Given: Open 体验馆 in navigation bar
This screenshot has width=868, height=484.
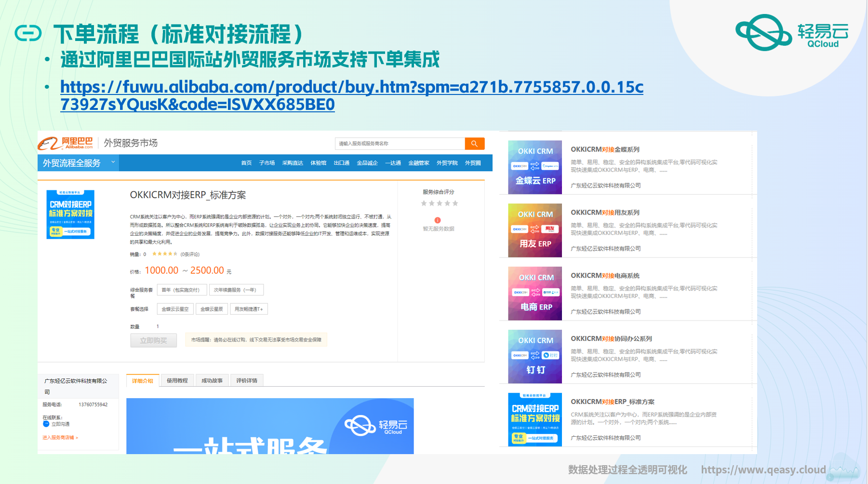Looking at the screenshot, I should point(318,163).
